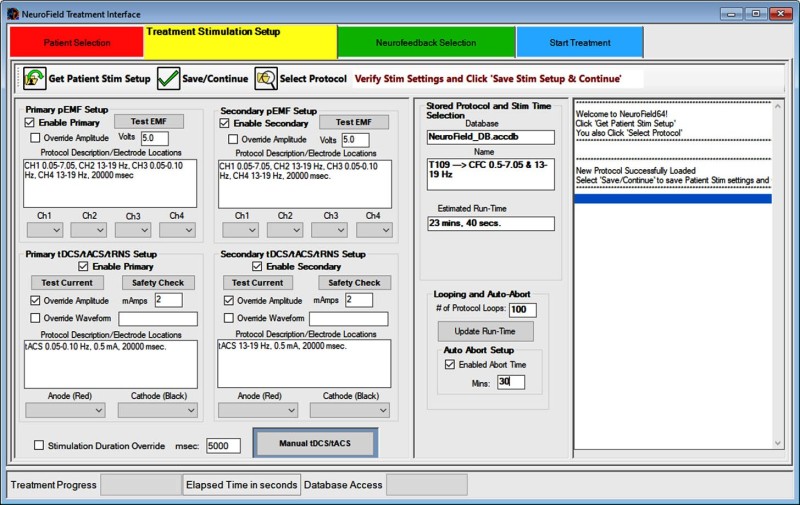Switch to the Patient Selection tab
This screenshot has height=505, width=800.
pos(77,43)
